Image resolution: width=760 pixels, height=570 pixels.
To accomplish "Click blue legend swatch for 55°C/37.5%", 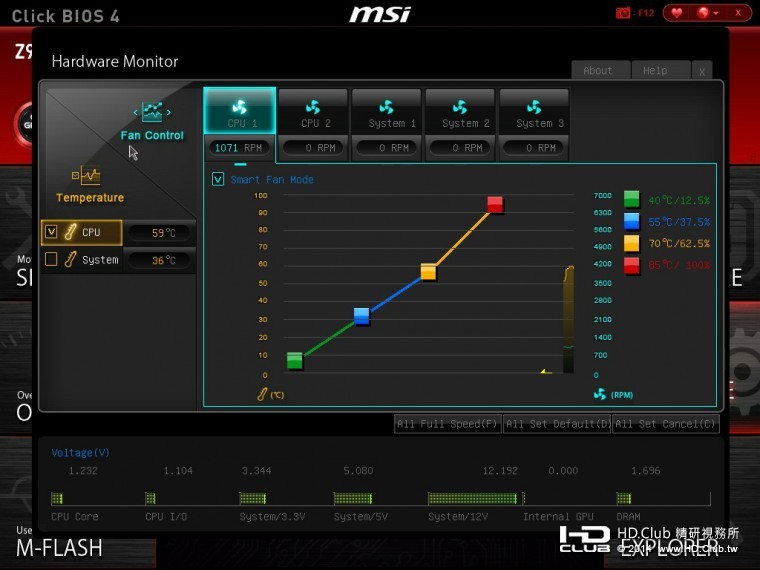I will tap(632, 222).
